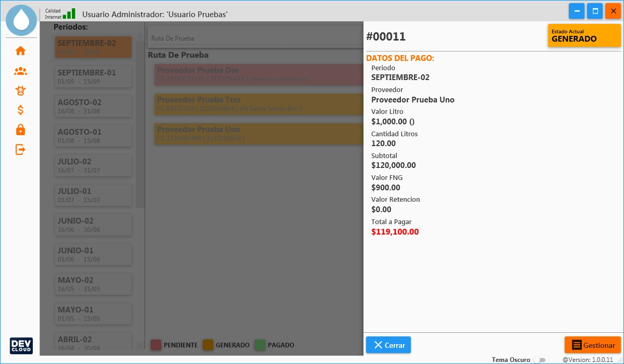624x364 pixels.
Task: Click the water drop app logo
Action: pos(21,20)
